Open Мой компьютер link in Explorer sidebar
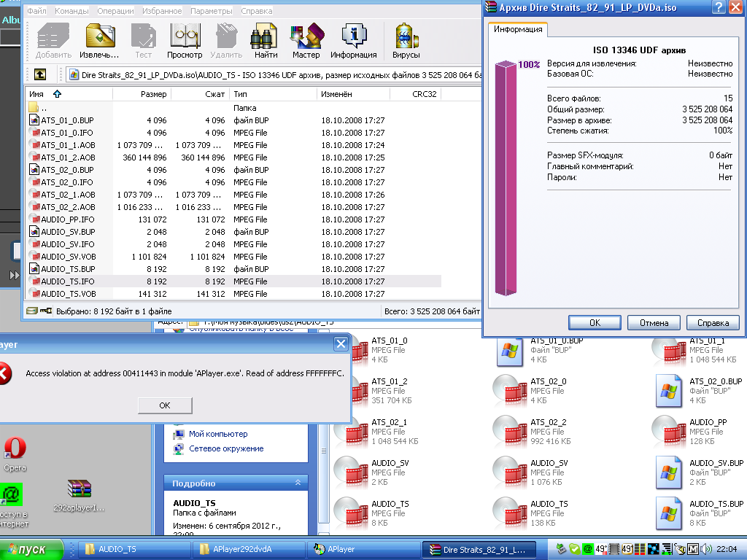The image size is (747, 560). click(x=218, y=434)
